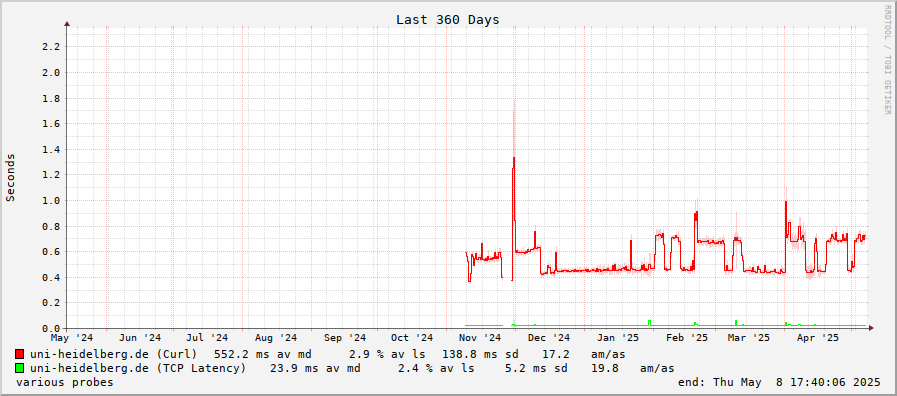Click the "Aug '24" x-axis label
This screenshot has height=396, width=897.
point(276,338)
